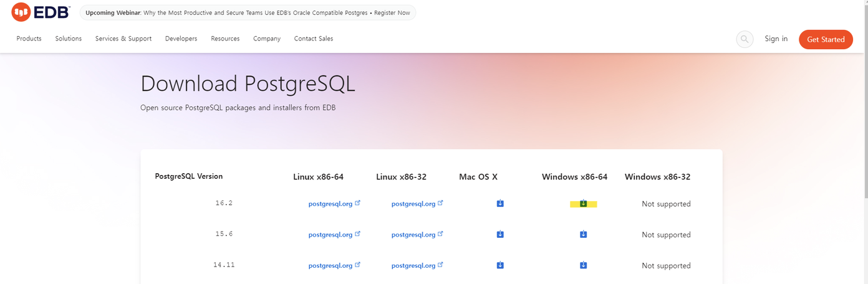
Task: Click Not supported in the 14.11 row
Action: (666, 265)
